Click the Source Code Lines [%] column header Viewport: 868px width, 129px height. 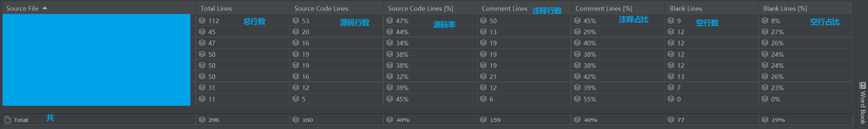coord(421,8)
